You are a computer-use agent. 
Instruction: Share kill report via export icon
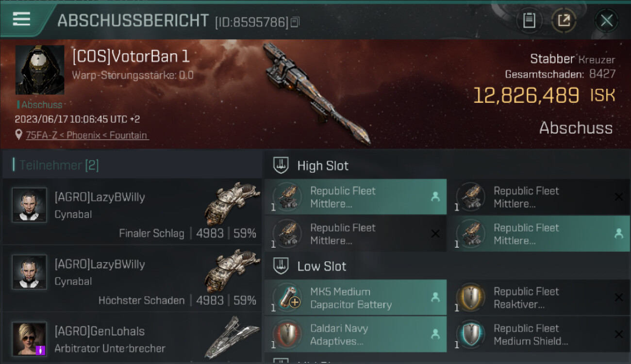[x=564, y=20]
